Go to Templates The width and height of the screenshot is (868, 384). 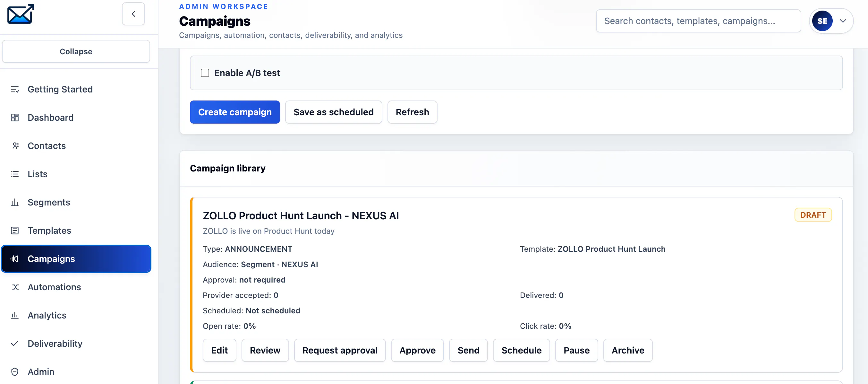click(x=76, y=231)
